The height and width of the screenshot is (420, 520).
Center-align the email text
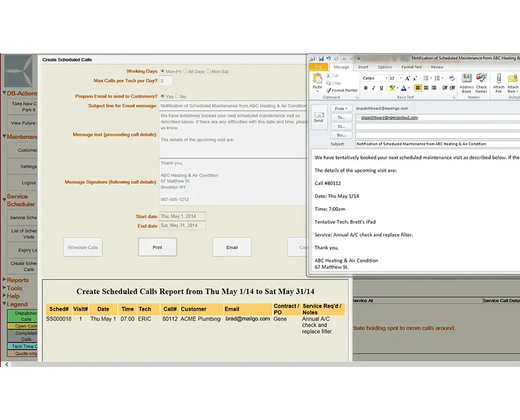(426, 88)
